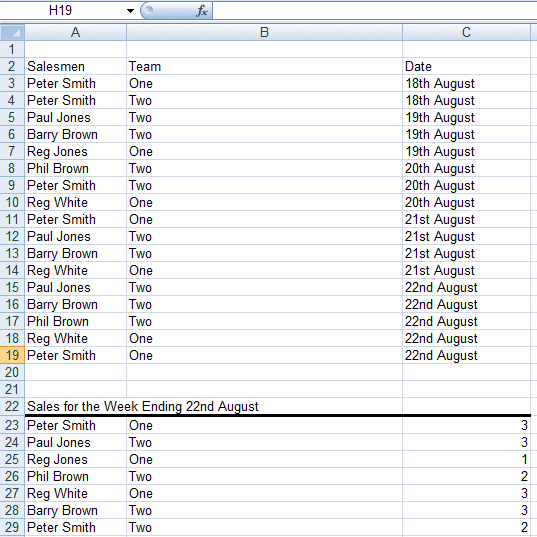Select 'Phil Brown' in row 8
This screenshot has height=537, width=537.
75,168
